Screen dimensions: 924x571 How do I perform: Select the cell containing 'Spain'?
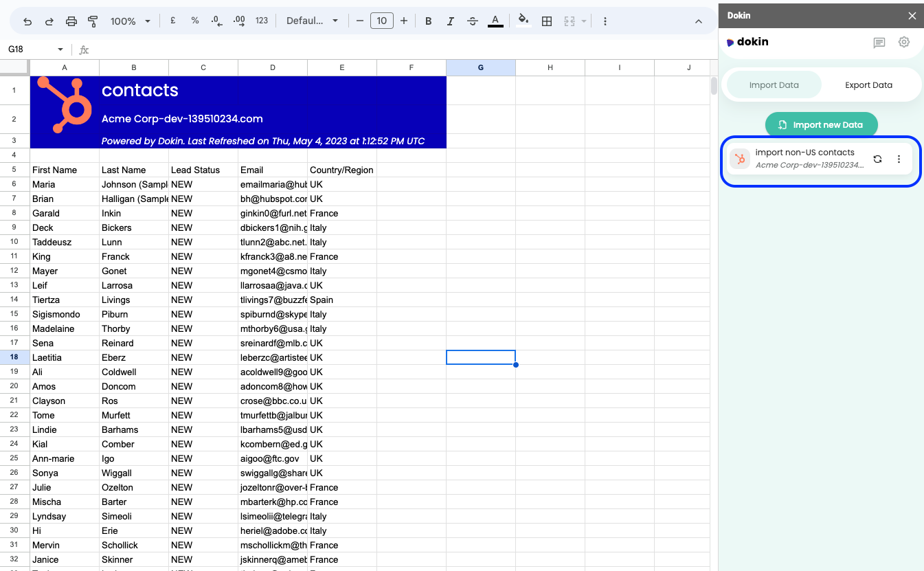tap(342, 300)
